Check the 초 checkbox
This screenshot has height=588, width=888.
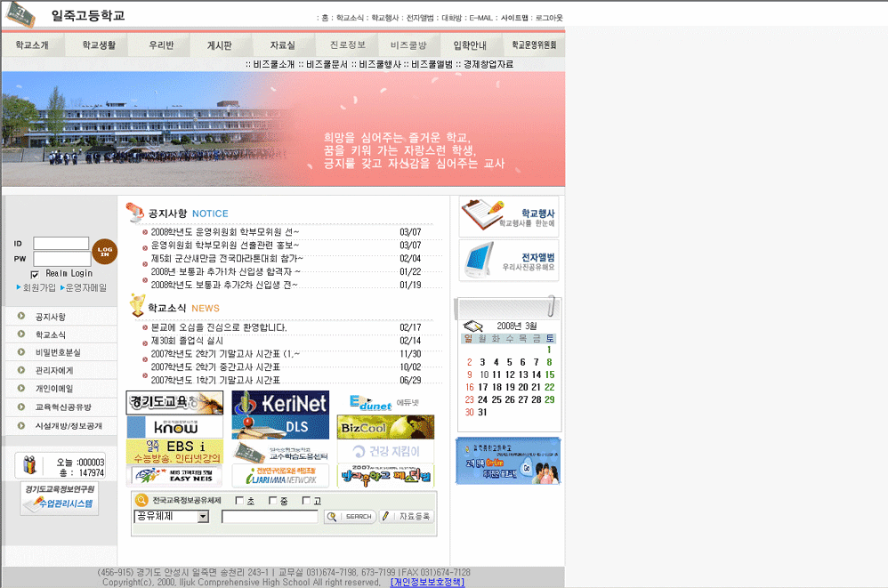[239, 501]
